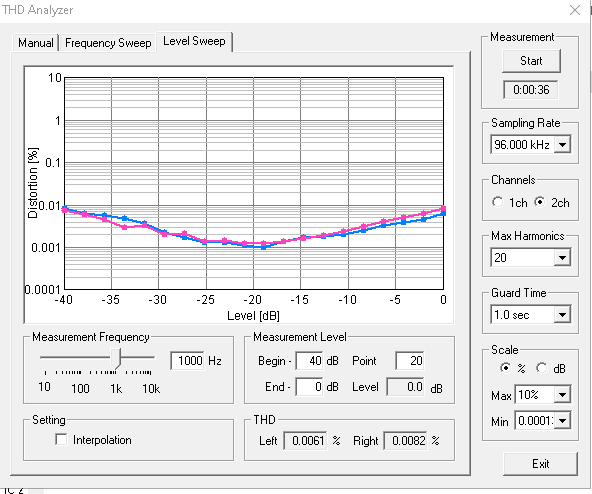Close the THD Analyzer window
Image resolution: width=592 pixels, height=494 pixels.
pyautogui.click(x=575, y=10)
